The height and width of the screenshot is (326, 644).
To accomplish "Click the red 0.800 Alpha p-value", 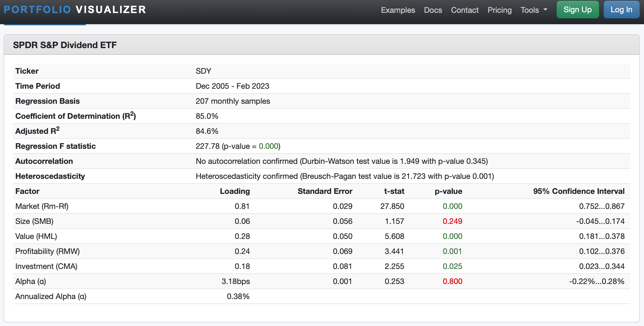I will pyautogui.click(x=452, y=281).
